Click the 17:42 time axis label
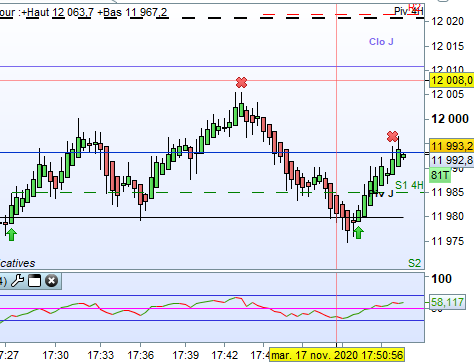The image size is (474, 362). (225, 355)
